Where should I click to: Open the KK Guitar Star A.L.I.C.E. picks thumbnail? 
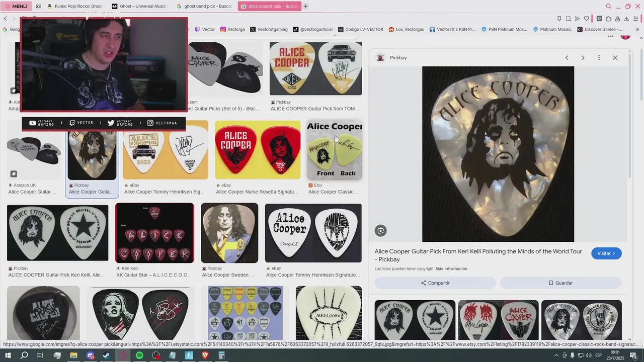(x=154, y=233)
